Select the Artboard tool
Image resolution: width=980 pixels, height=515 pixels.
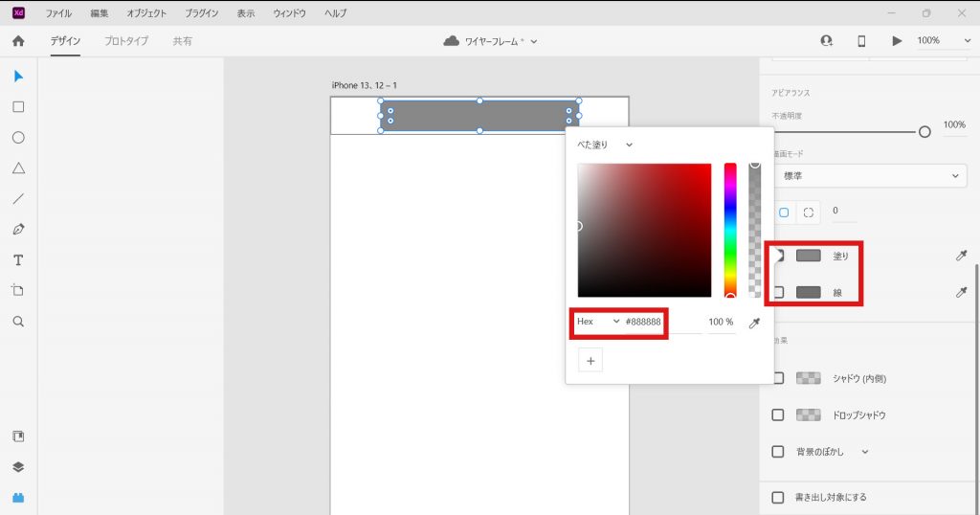pos(18,291)
